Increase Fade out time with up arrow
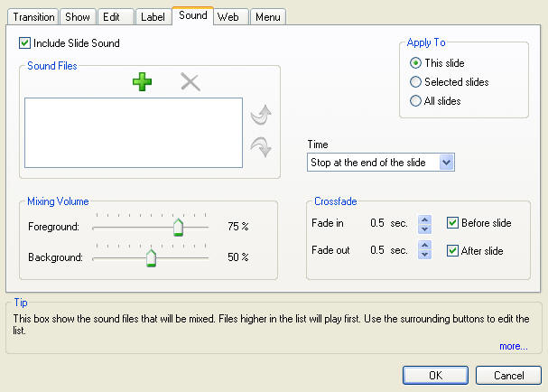This screenshot has height=392, width=548. (x=424, y=245)
